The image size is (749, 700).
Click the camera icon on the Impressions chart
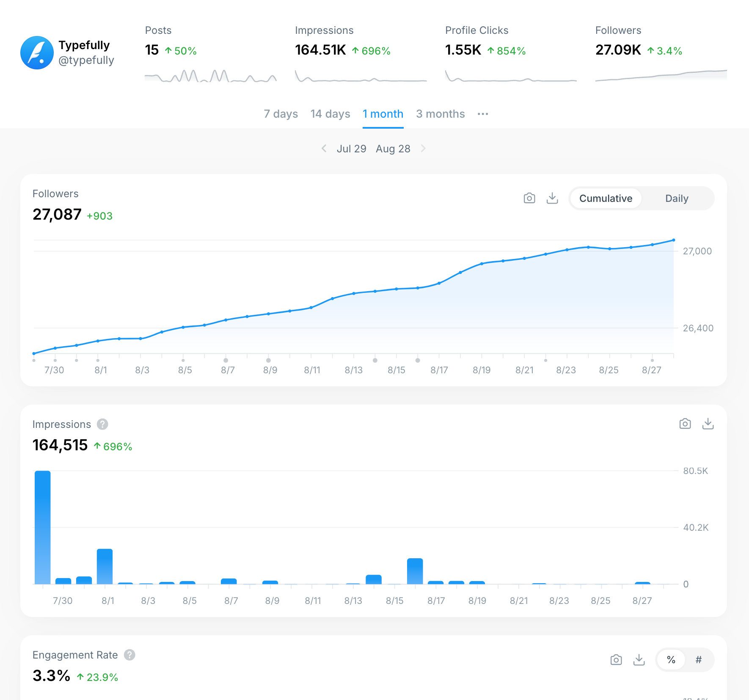click(x=685, y=423)
